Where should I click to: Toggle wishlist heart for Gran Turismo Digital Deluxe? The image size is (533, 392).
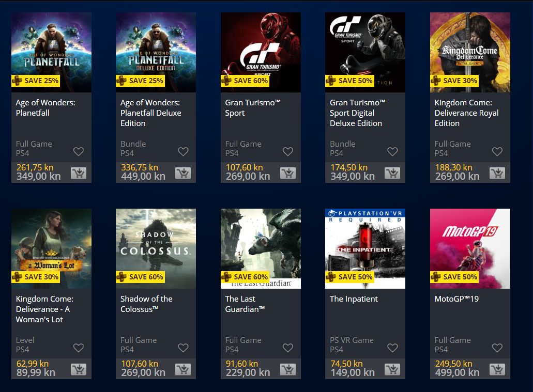[392, 151]
